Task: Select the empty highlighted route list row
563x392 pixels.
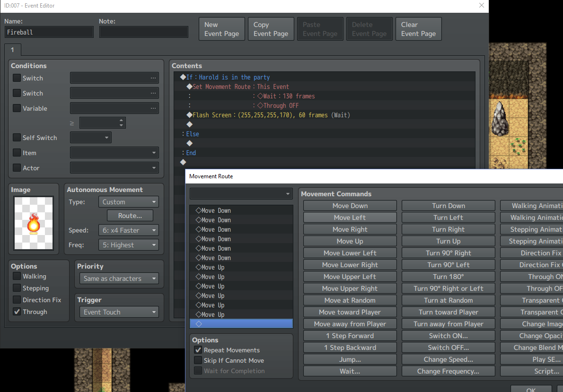Action: click(x=241, y=324)
